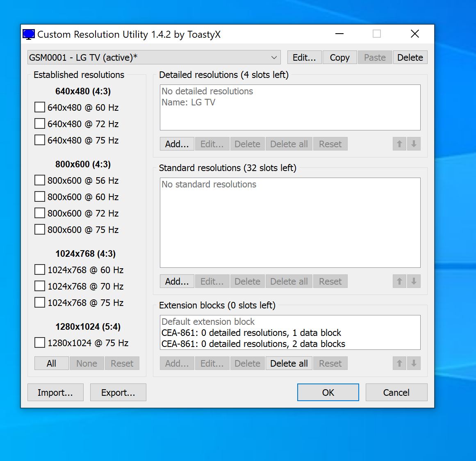The image size is (476, 461).
Task: Check the 800x600 @ 75 Hz option
Action: tap(40, 230)
